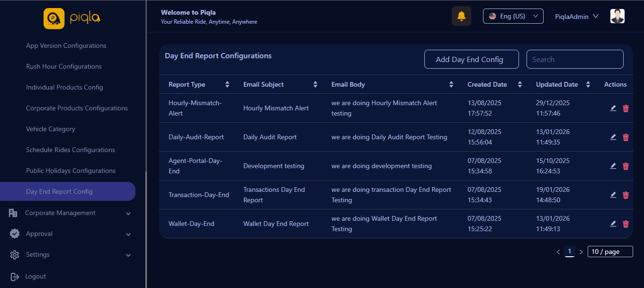Click the 19/01/2026 14:48:50 updated date
Image resolution: width=644 pixels, height=288 pixels.
553,195
